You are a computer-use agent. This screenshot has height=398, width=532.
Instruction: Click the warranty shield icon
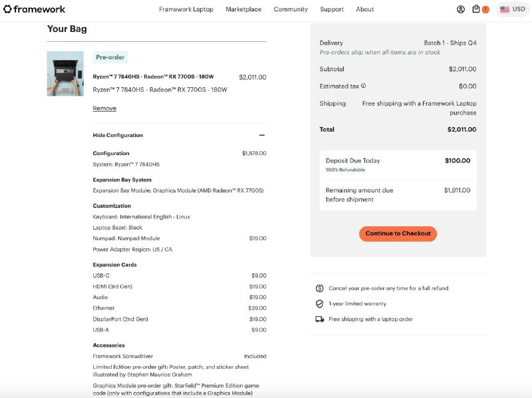320,303
